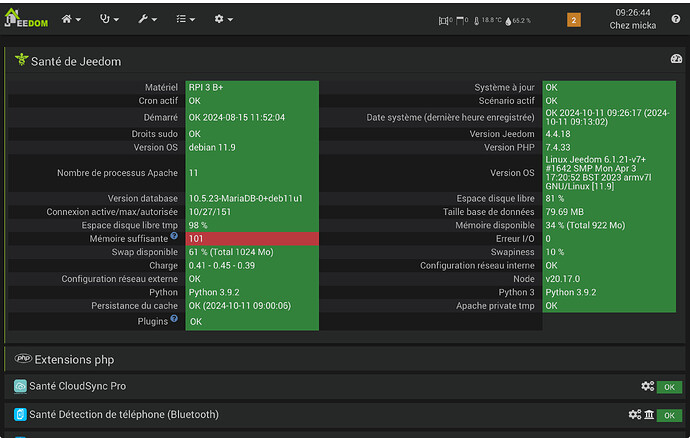The width and height of the screenshot is (690, 438).
Task: Click Bluetooth phone detection OK badge
Action: [x=669, y=415]
